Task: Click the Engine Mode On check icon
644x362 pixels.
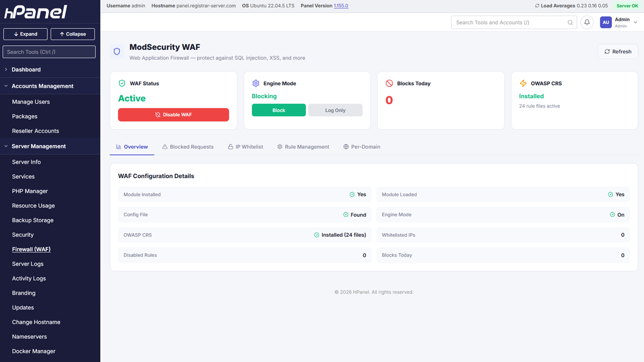Action: point(612,215)
